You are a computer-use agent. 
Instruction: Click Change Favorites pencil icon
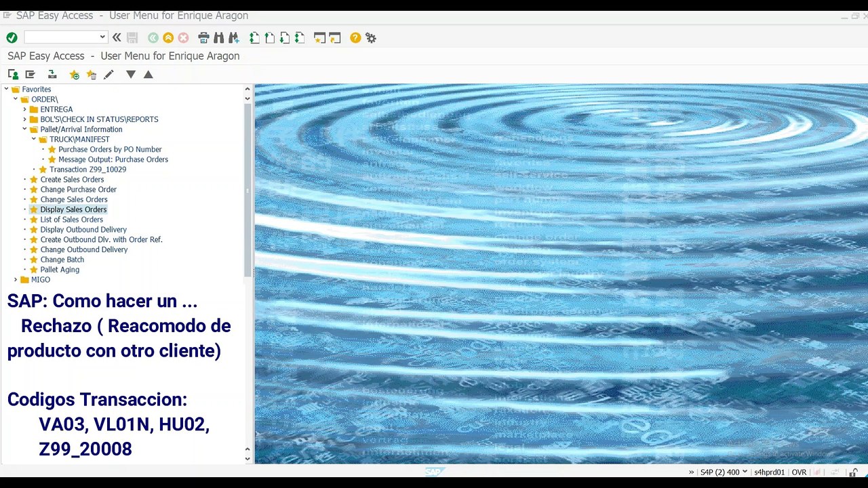108,75
